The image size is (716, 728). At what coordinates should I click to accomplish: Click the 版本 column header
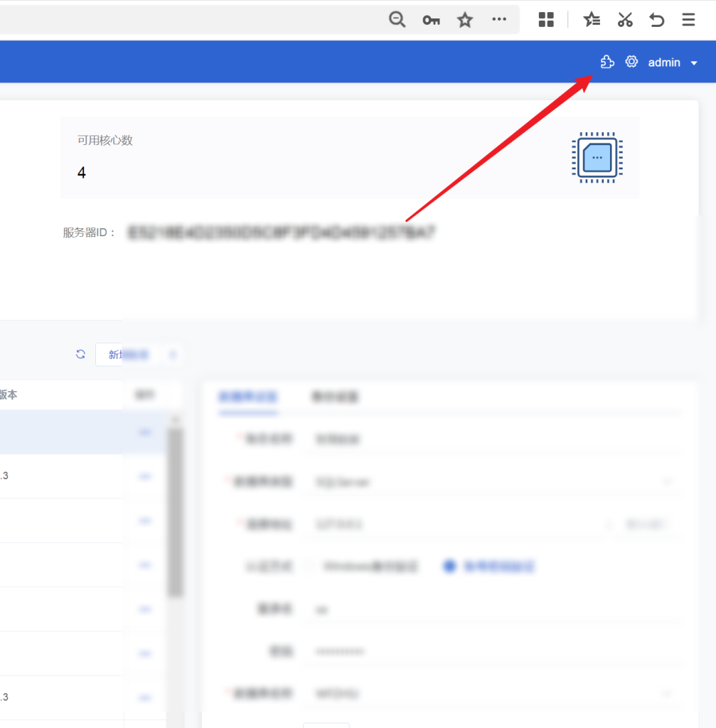tap(9, 395)
